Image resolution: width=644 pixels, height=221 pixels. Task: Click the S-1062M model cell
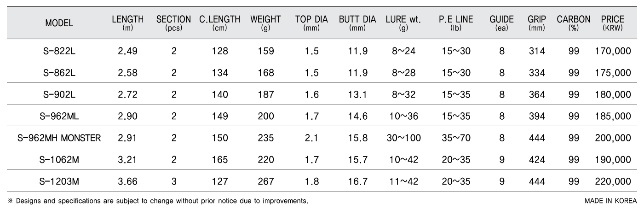coord(59,160)
